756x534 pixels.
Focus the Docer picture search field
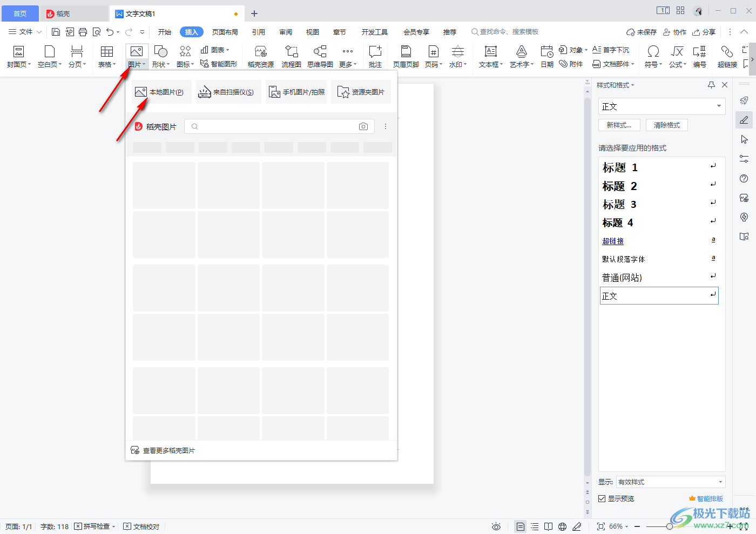pos(278,126)
